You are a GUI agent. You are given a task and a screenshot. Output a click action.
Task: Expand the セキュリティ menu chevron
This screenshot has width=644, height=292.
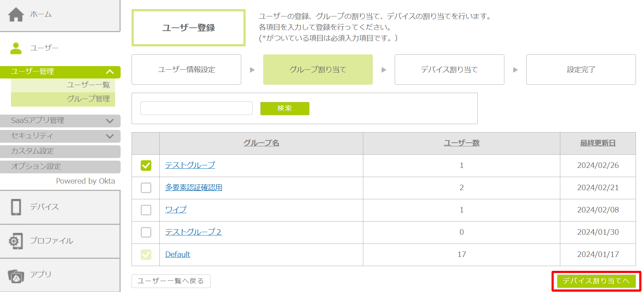coord(110,136)
